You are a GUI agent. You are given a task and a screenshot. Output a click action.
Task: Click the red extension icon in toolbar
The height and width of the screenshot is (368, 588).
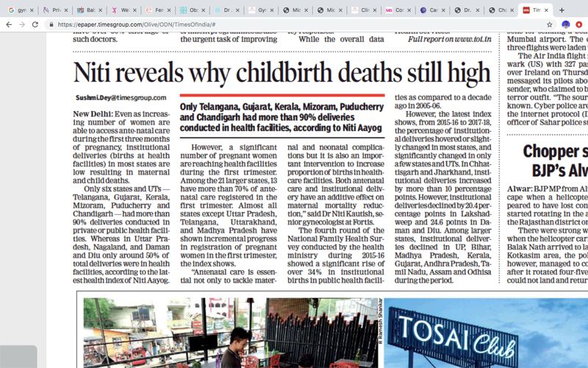pos(578,24)
